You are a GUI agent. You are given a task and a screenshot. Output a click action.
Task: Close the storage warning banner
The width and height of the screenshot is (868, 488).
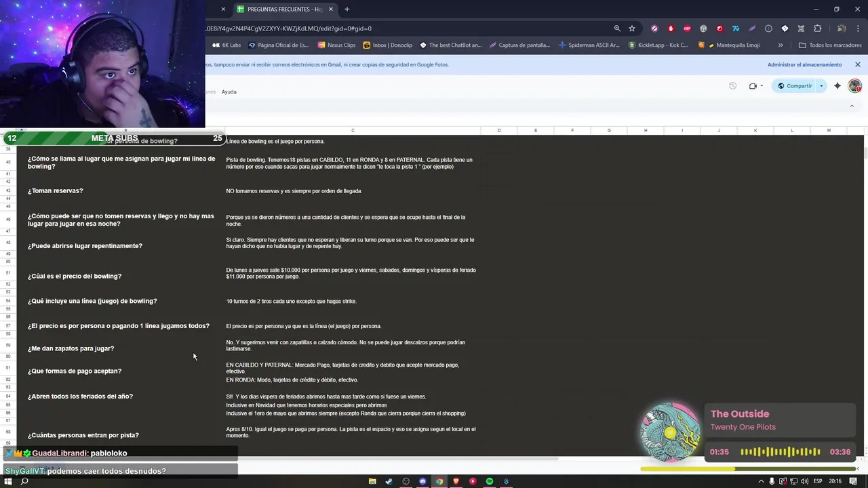point(857,64)
